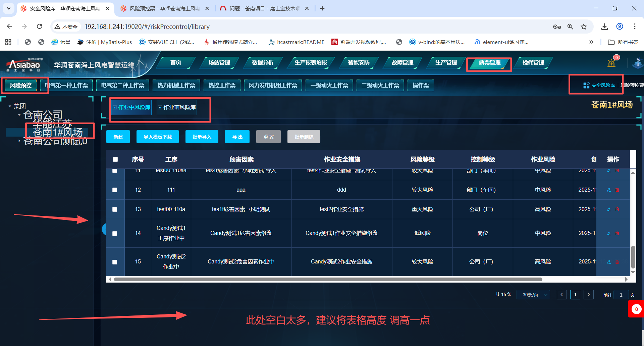Collapse the 集团 tree node

[x=10, y=106]
